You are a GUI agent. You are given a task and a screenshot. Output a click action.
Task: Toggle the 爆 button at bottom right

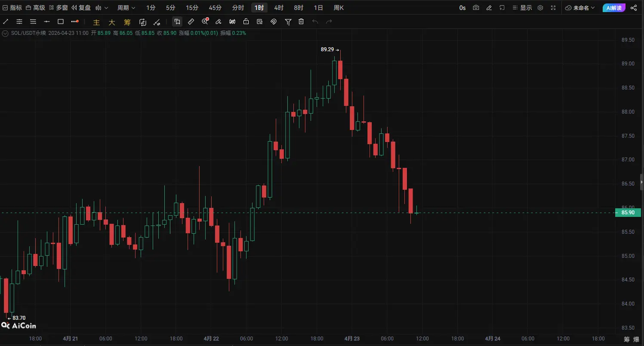637,339
